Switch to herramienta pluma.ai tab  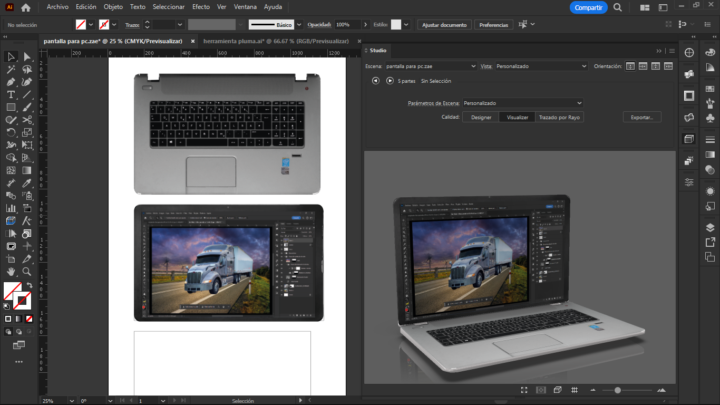coord(276,41)
